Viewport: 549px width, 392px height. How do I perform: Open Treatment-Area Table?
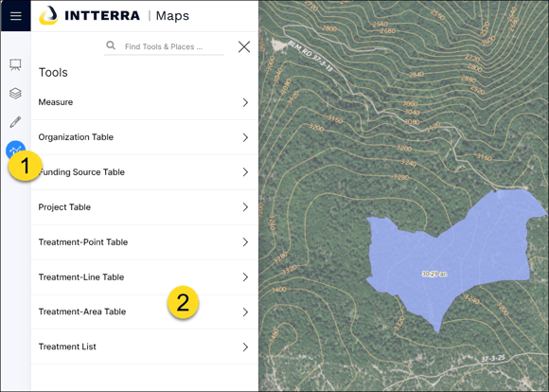coord(145,312)
